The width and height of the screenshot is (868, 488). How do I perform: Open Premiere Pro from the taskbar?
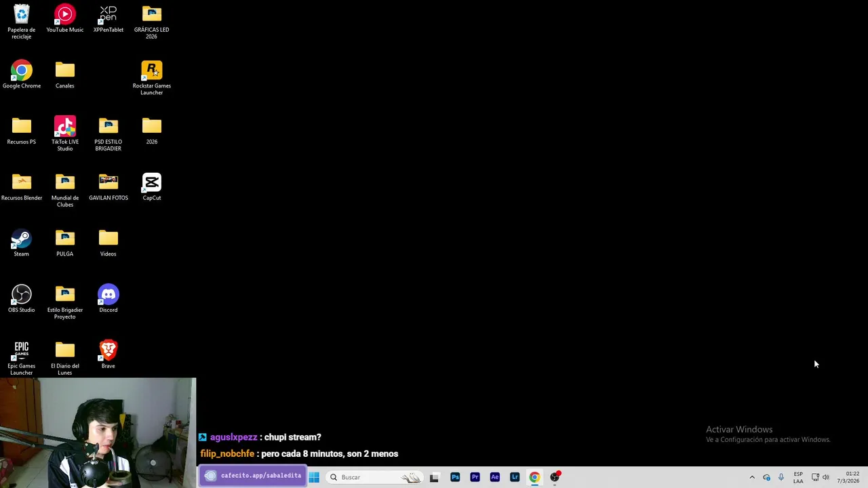(x=475, y=477)
